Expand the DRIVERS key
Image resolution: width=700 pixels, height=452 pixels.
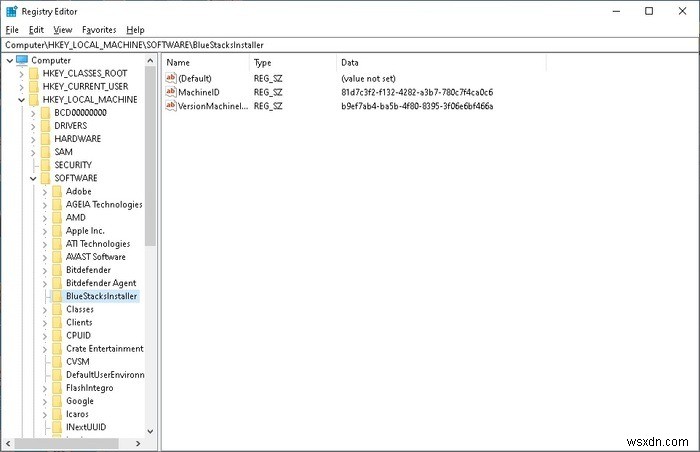coord(33,126)
